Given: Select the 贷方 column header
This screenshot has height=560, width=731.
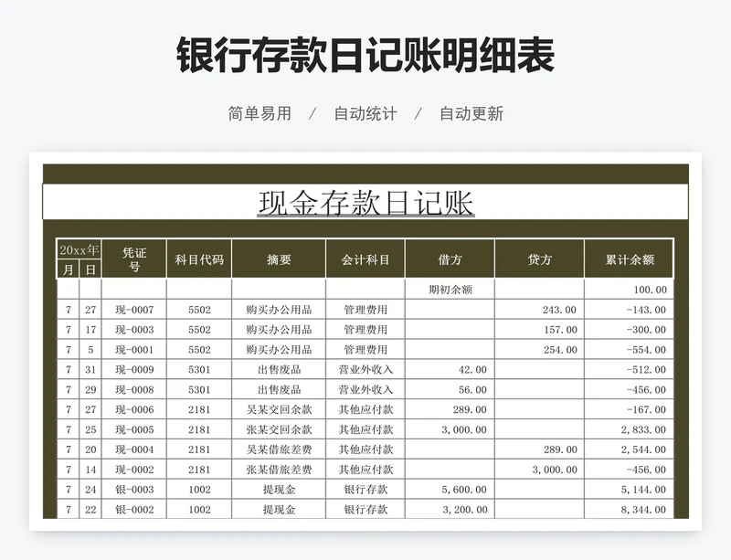Looking at the screenshot, I should [539, 259].
